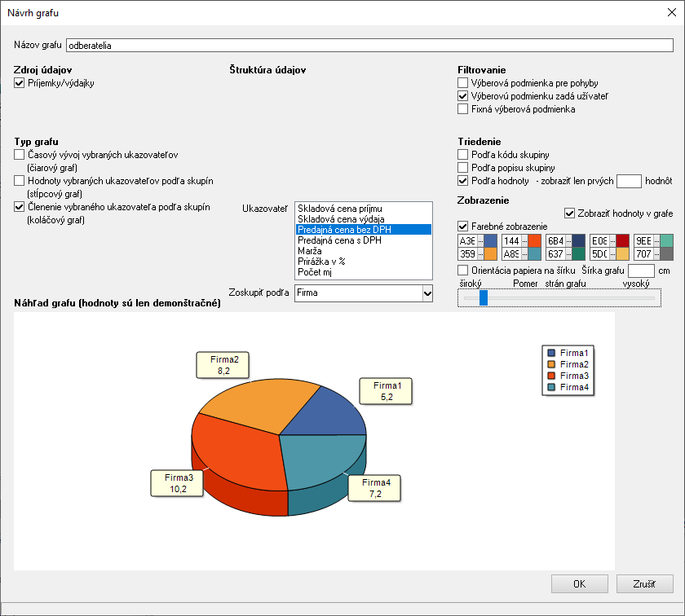Open color picker for the mint 9EE color
Image resolution: width=685 pixels, height=616 pixels.
[x=656, y=241]
